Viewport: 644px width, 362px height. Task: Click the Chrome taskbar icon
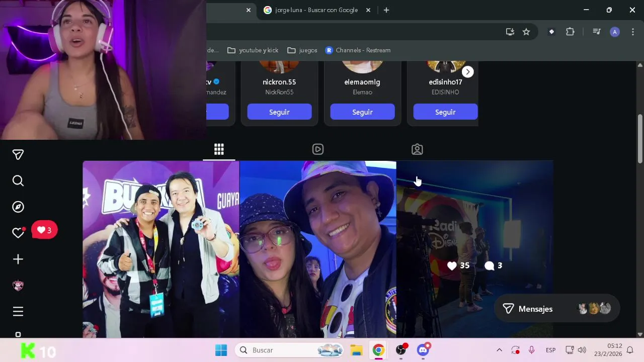click(x=378, y=350)
